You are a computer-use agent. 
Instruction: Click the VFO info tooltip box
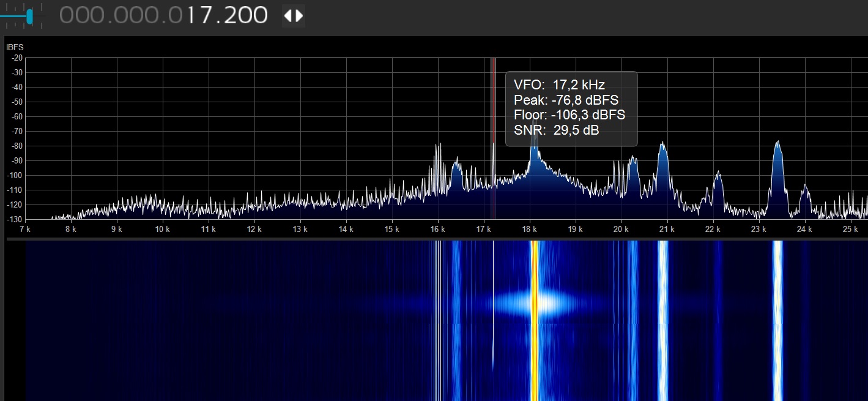click(571, 108)
